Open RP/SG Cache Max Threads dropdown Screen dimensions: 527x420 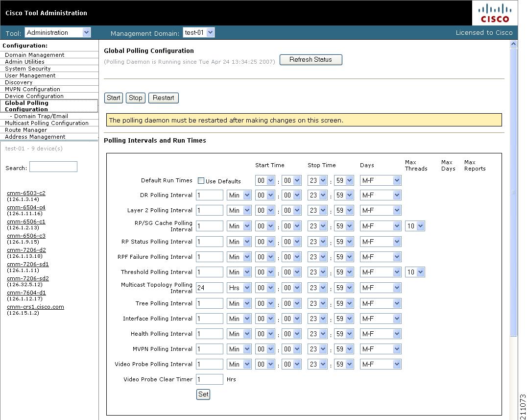[414, 226]
